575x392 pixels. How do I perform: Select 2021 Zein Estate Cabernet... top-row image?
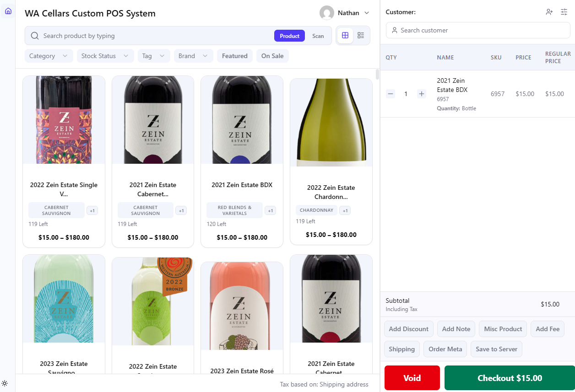click(153, 120)
